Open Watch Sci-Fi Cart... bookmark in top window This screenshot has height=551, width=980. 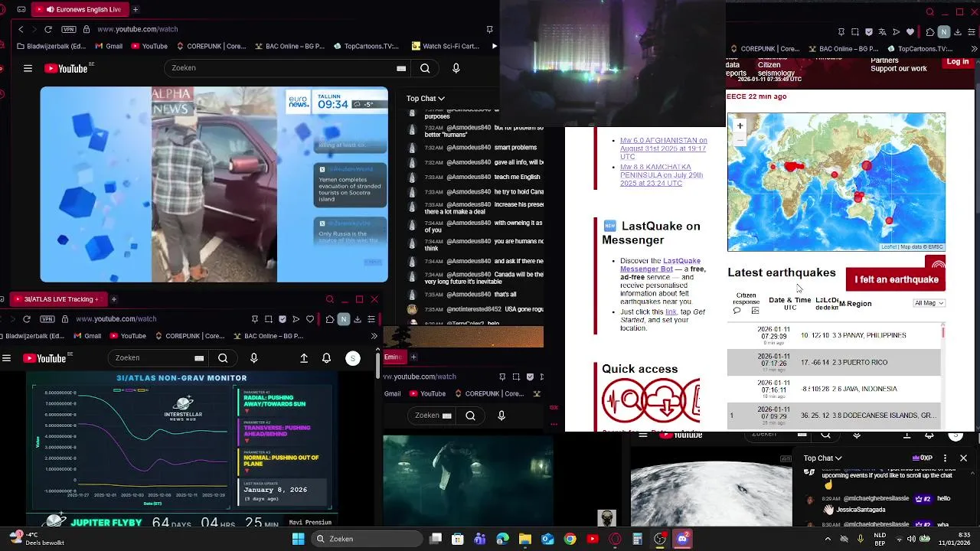click(x=445, y=46)
